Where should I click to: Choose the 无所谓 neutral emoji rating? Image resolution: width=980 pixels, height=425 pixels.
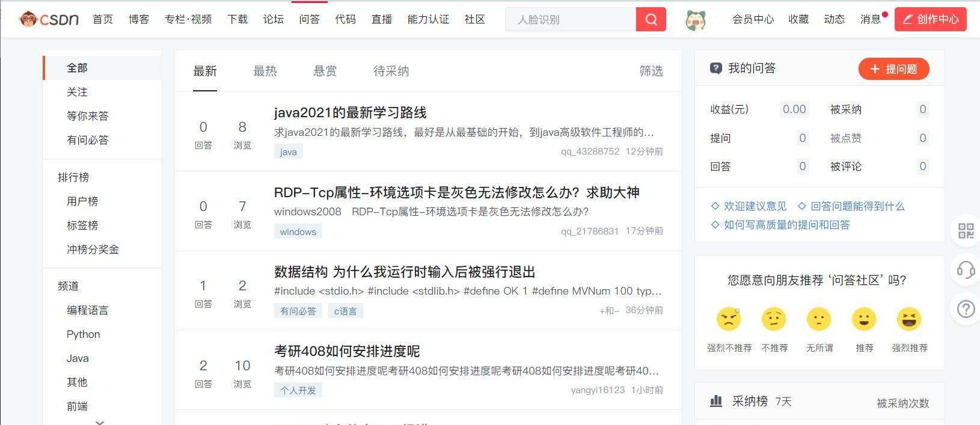pyautogui.click(x=819, y=319)
